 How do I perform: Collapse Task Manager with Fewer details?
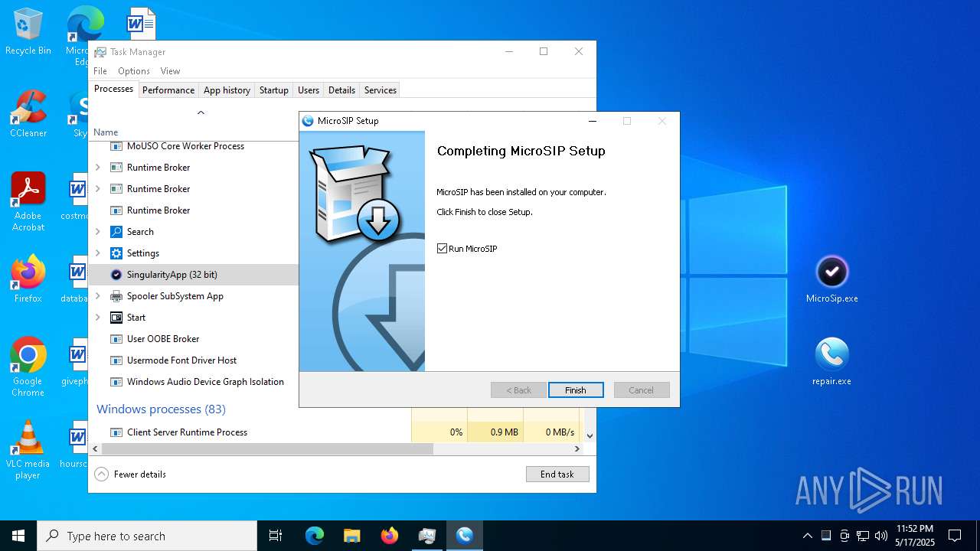[x=130, y=474]
